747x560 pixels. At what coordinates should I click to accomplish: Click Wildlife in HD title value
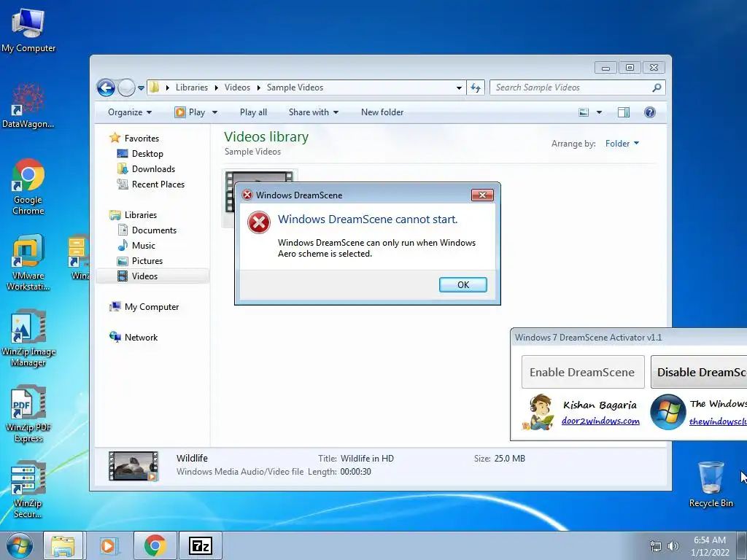click(368, 459)
